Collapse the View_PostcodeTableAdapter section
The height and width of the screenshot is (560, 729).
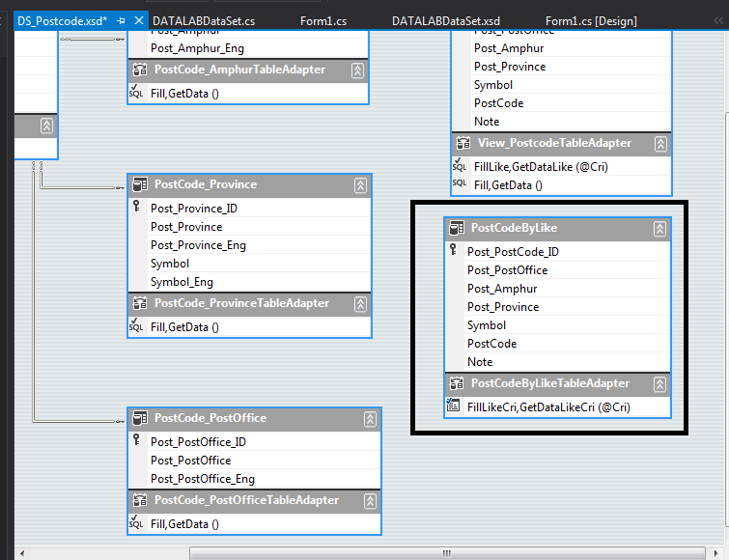coord(660,144)
